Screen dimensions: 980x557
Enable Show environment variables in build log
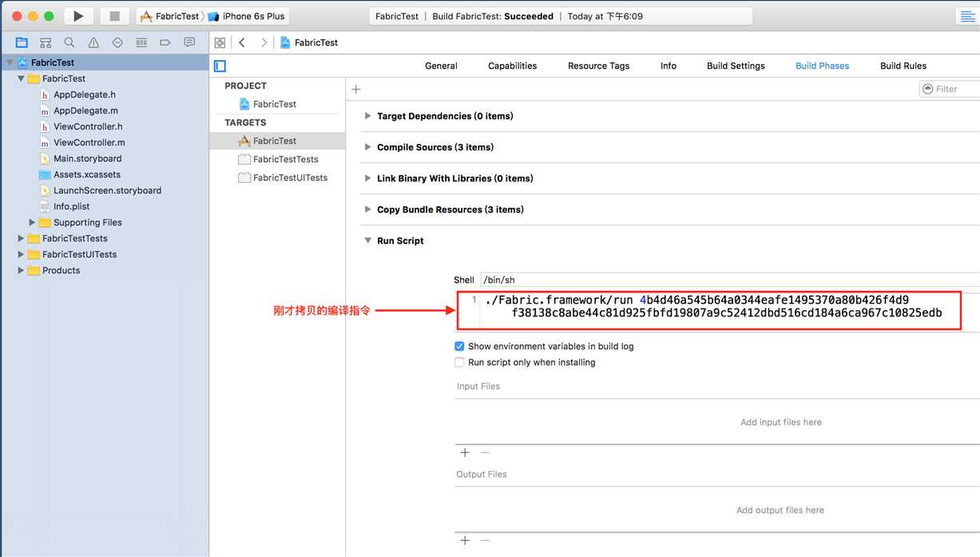[x=459, y=346]
